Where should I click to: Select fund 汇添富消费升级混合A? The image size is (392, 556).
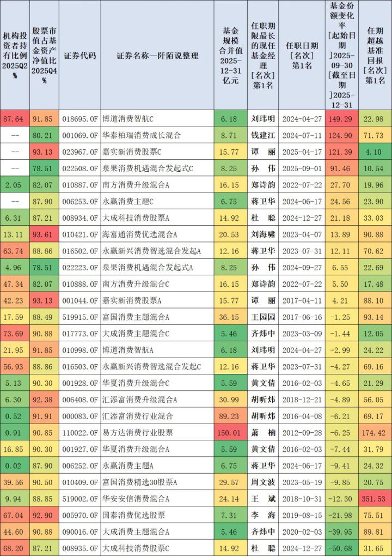point(139,400)
